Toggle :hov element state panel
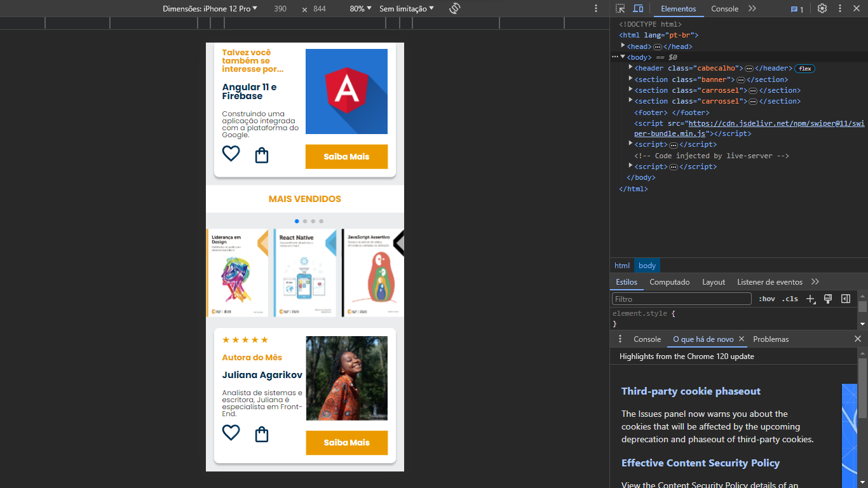This screenshot has height=488, width=868. (x=767, y=299)
